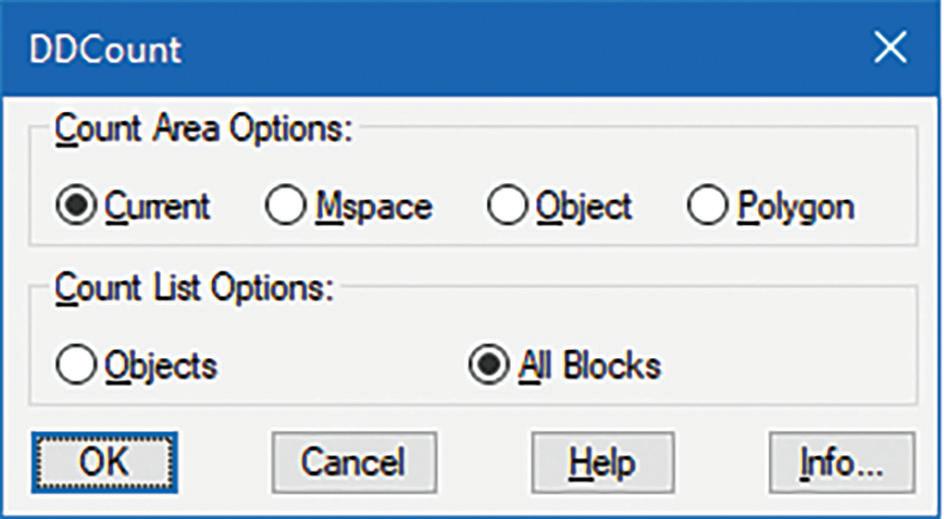Click the Info... button
The width and height of the screenshot is (944, 519).
click(x=840, y=462)
